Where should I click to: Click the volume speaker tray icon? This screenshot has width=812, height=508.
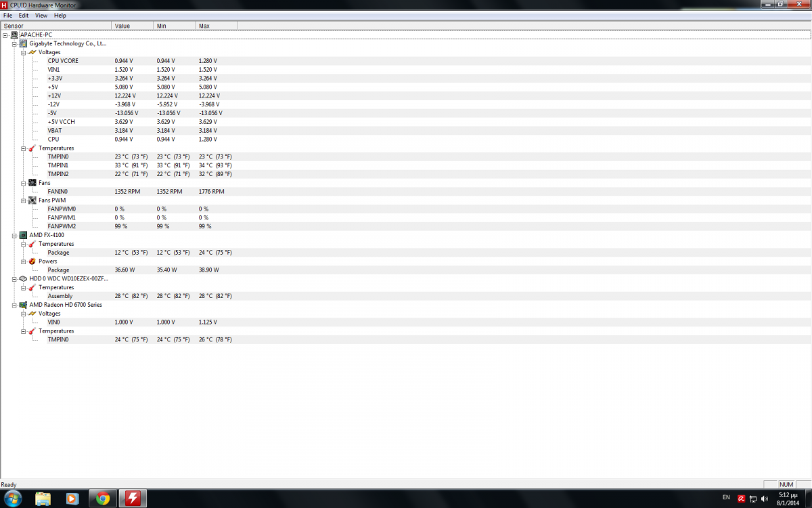766,499
